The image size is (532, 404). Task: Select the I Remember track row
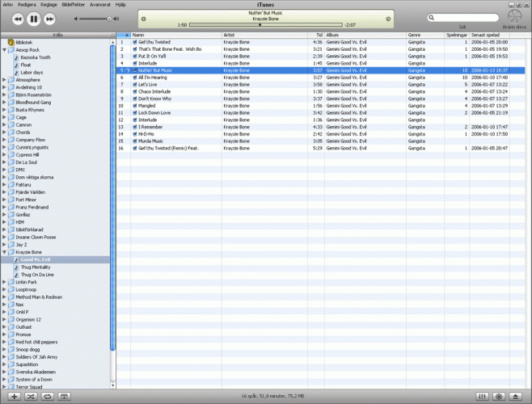click(320, 127)
